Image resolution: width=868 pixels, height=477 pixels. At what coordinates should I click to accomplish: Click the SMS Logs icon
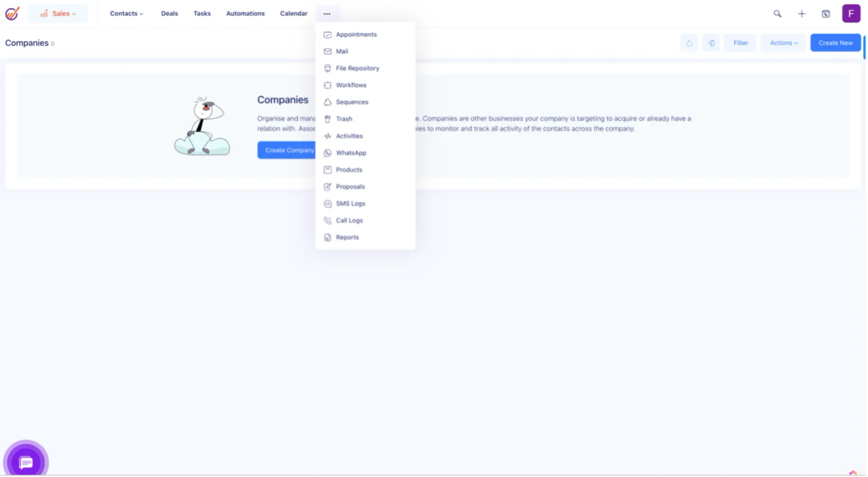click(x=328, y=203)
